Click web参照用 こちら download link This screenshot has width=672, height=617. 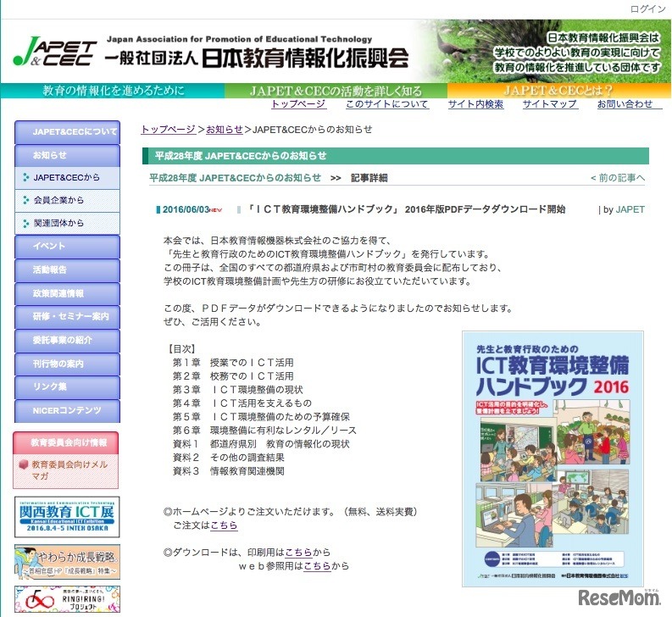click(x=317, y=566)
